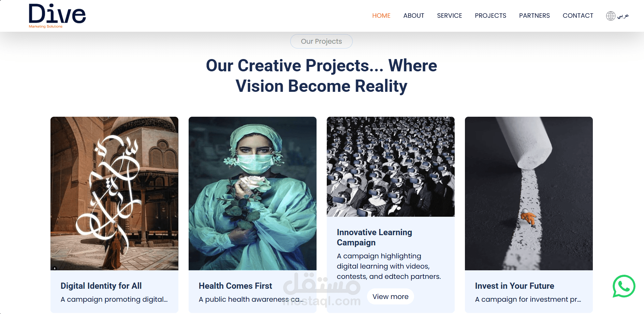The image size is (644, 314).
Task: Switch language to Arabic (عربي)
Action: click(x=623, y=16)
